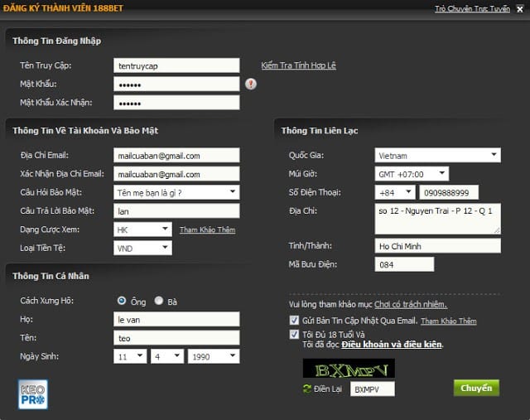Uncheck the 18 years age confirmation checkbox
530x420 pixels.
click(294, 335)
